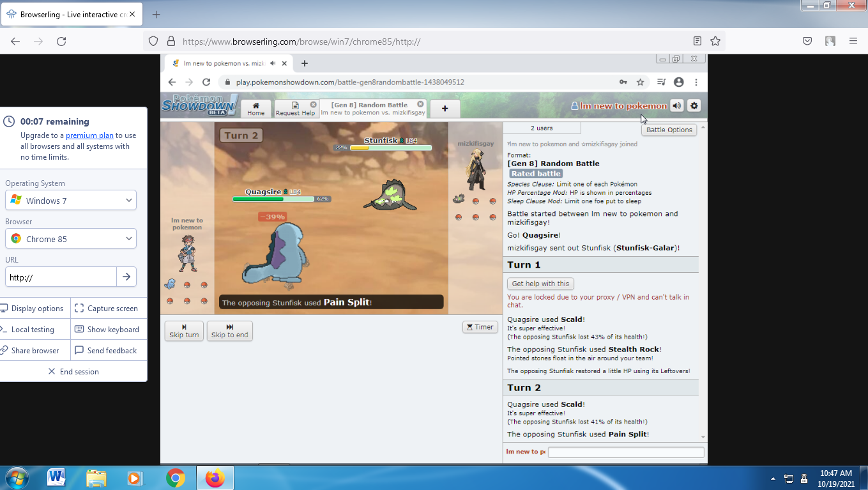This screenshot has width=868, height=490.
Task: Mute audio on the pokemon battle tab
Action: (273, 63)
